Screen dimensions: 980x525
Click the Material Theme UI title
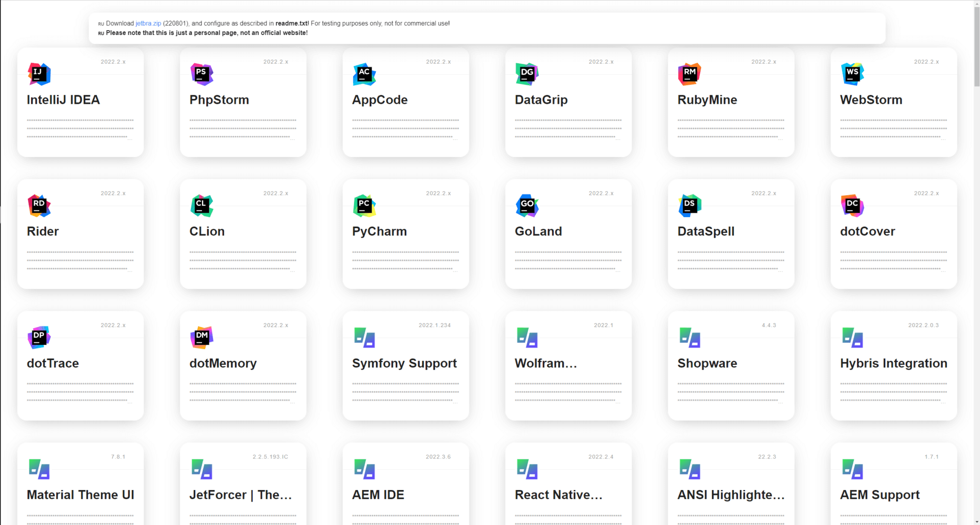pos(80,495)
